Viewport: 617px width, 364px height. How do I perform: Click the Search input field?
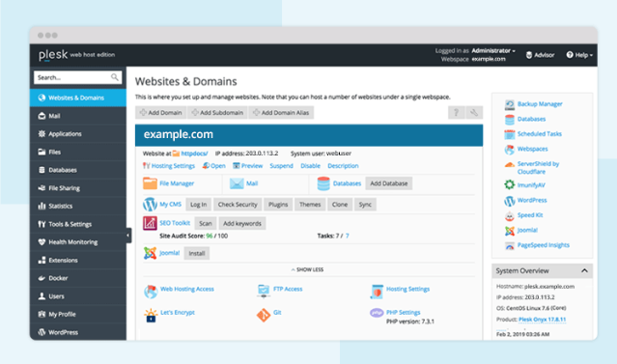(78, 77)
